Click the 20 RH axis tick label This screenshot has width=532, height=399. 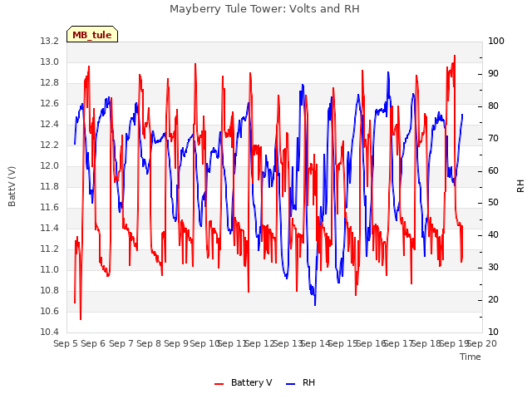click(493, 299)
